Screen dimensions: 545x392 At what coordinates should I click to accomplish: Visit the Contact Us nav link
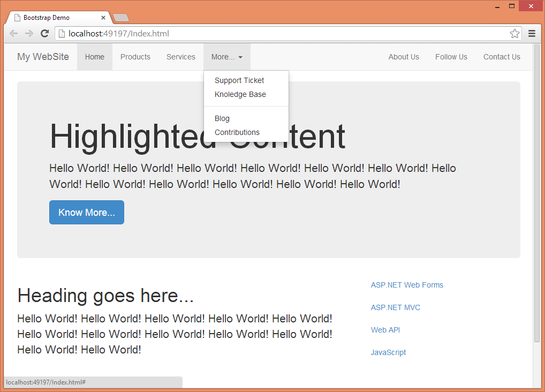coord(502,57)
